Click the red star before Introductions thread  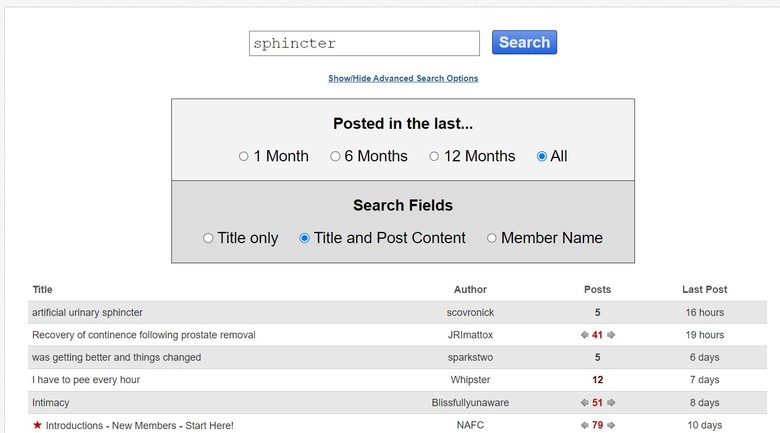37,425
